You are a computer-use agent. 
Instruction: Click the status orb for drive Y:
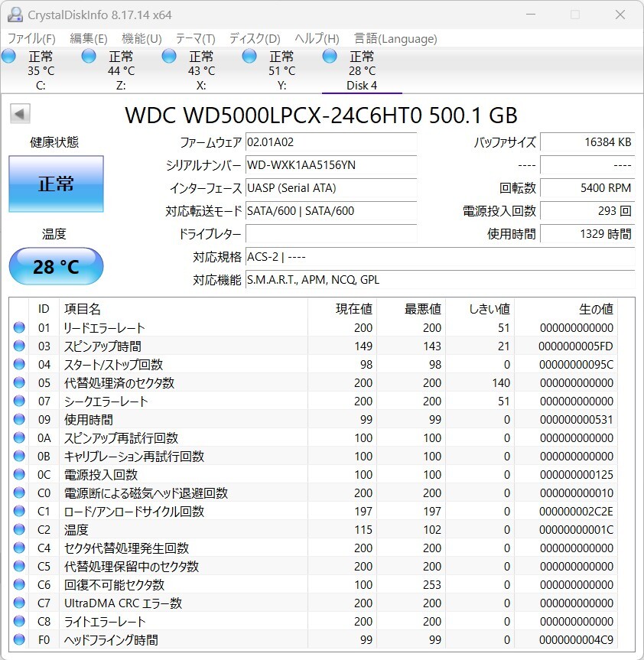(249, 56)
